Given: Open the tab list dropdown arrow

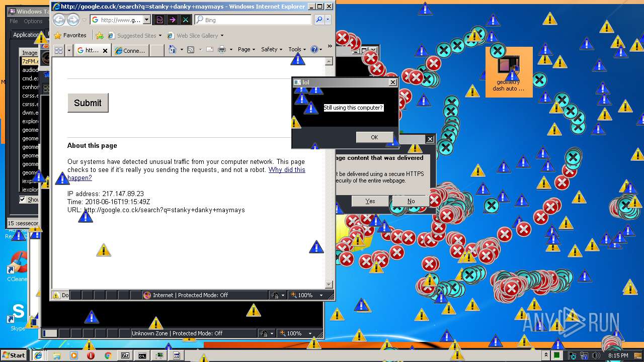Looking at the screenshot, I should 69,50.
